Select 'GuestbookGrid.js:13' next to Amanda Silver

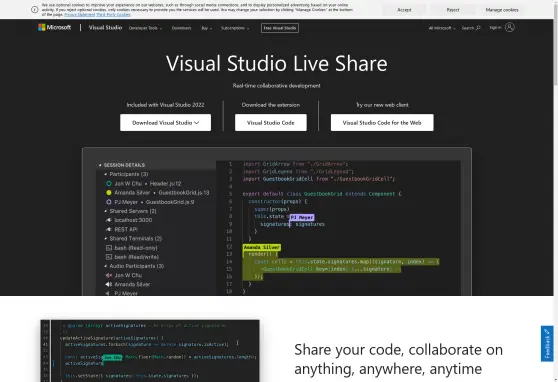coord(184,193)
